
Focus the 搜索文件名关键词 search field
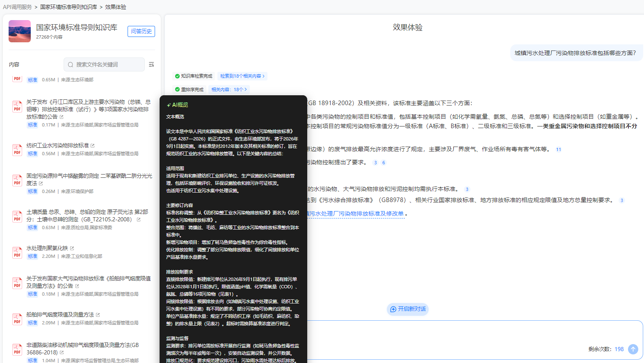point(104,64)
